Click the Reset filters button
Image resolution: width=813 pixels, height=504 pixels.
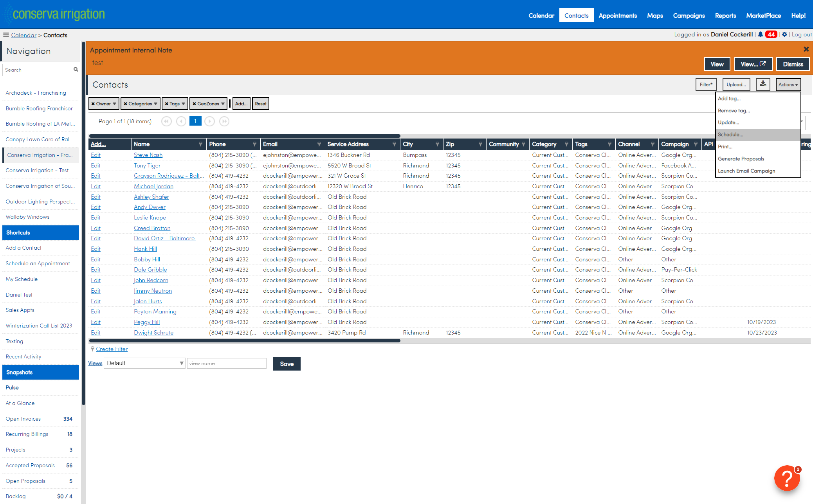pyautogui.click(x=261, y=104)
